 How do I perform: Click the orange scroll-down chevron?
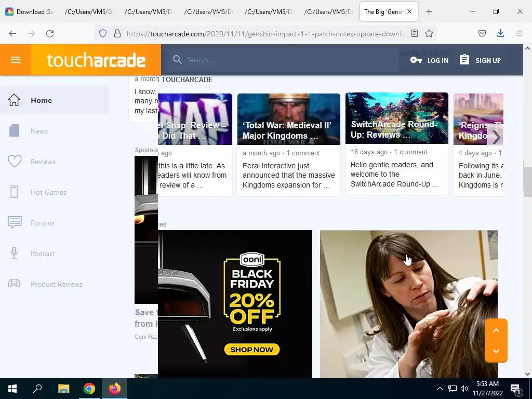496,351
